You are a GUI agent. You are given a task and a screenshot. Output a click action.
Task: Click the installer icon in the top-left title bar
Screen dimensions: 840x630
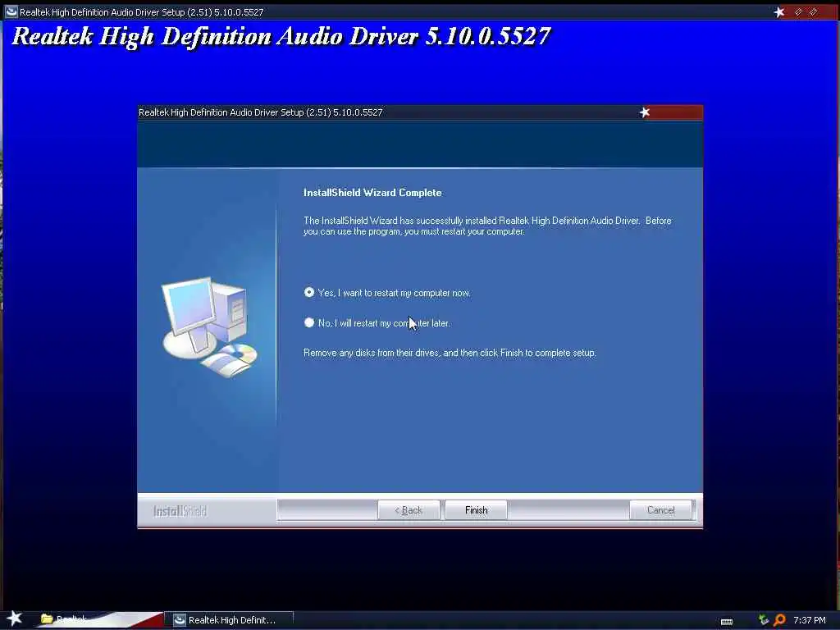[x=11, y=11]
